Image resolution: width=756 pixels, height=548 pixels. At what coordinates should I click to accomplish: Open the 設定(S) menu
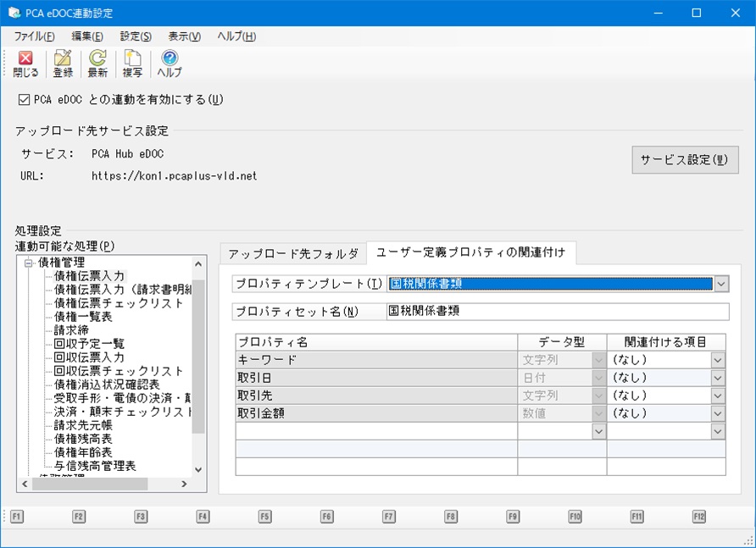pos(136,36)
